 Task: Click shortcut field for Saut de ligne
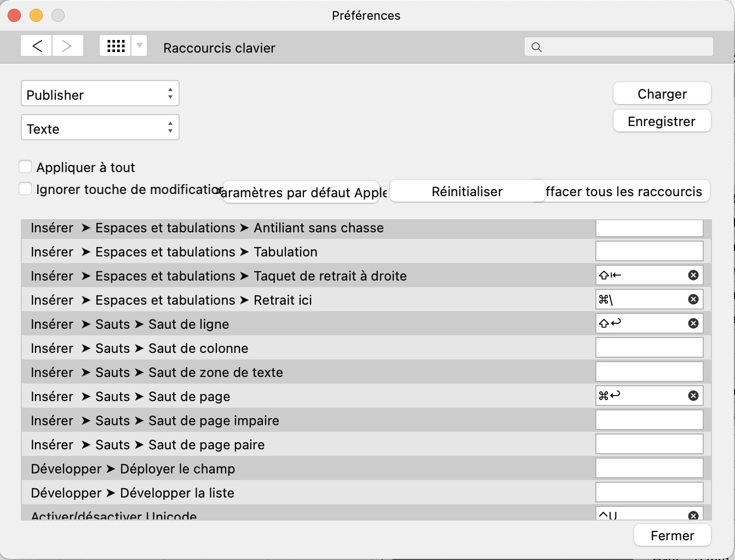650,323
